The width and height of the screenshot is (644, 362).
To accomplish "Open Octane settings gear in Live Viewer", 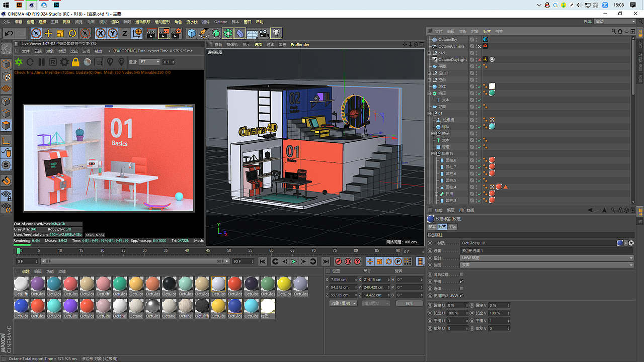I will point(64,62).
